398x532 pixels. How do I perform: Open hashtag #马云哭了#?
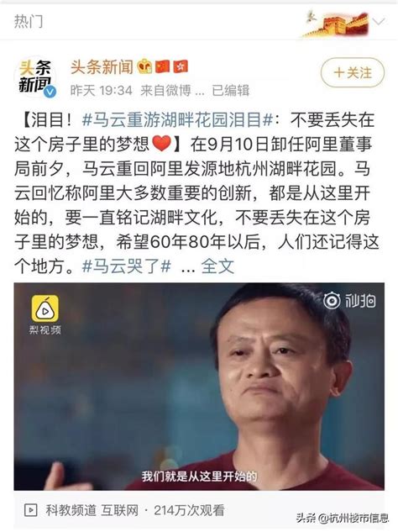pos(126,266)
